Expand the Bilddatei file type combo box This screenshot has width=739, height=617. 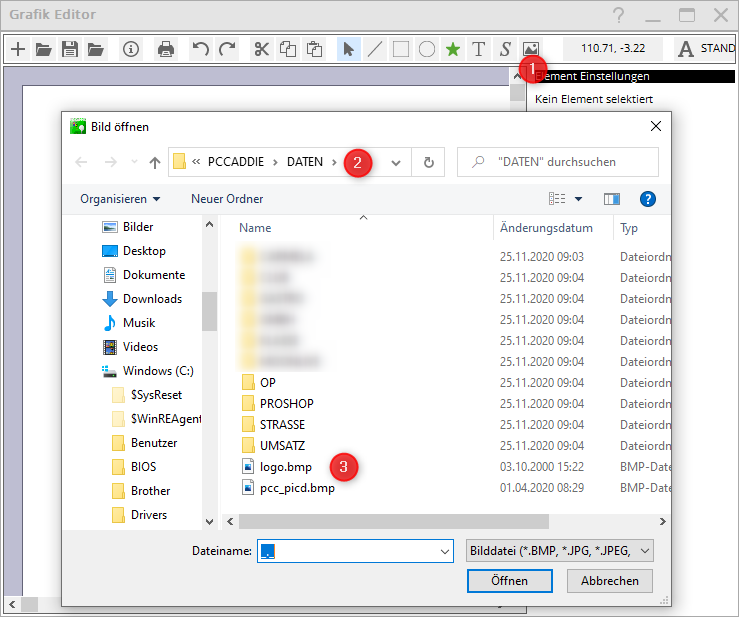[560, 550]
